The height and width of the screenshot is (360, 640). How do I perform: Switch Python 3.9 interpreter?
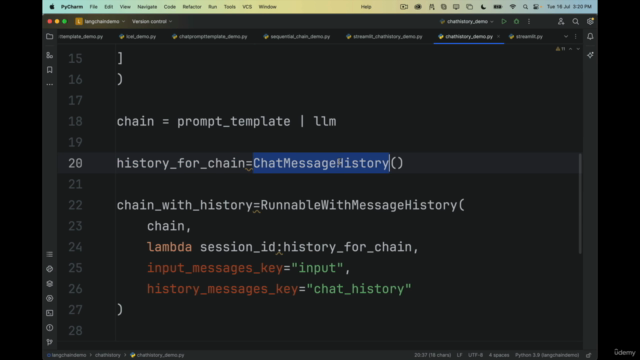[547, 355]
